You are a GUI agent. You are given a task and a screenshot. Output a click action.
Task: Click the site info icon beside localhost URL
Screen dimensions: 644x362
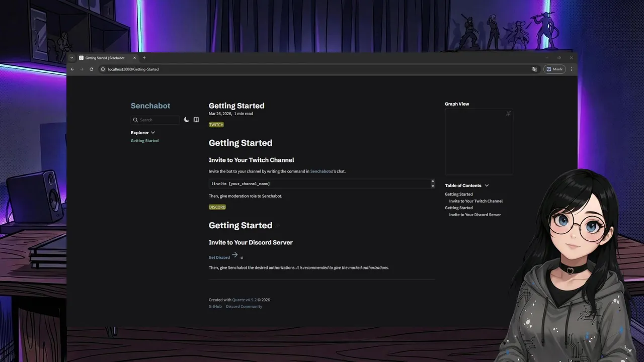click(x=103, y=69)
